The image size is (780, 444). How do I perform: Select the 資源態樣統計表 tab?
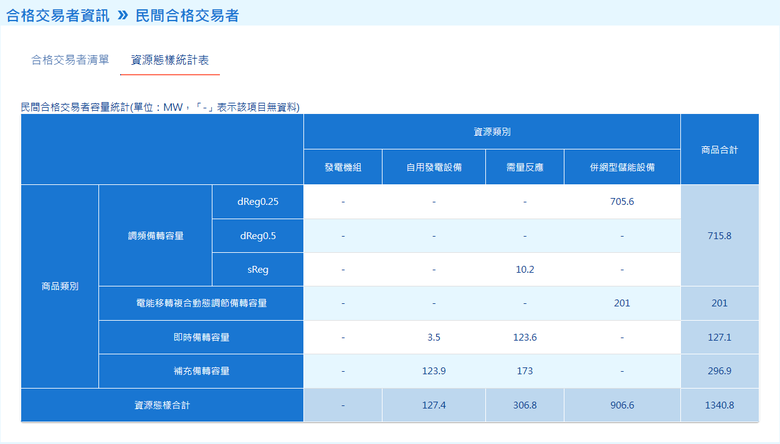[170, 60]
